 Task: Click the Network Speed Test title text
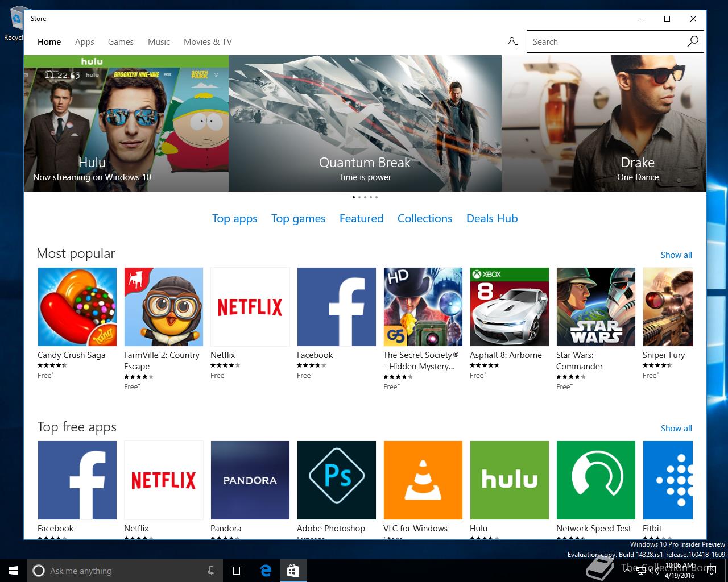pyautogui.click(x=594, y=529)
